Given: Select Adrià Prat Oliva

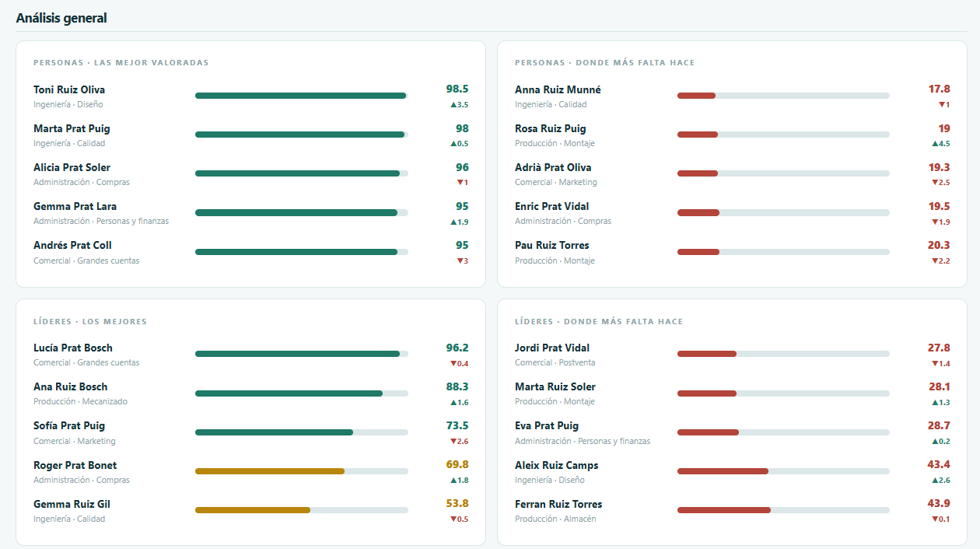Looking at the screenshot, I should [553, 167].
